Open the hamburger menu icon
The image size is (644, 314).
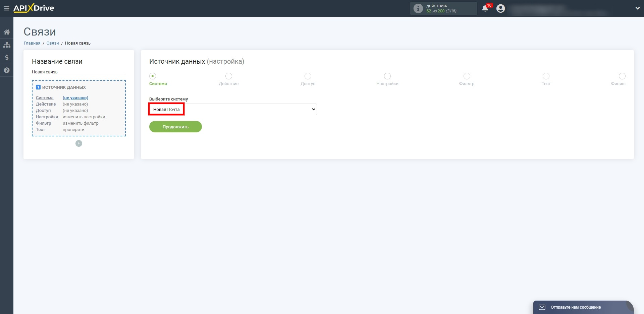6,8
